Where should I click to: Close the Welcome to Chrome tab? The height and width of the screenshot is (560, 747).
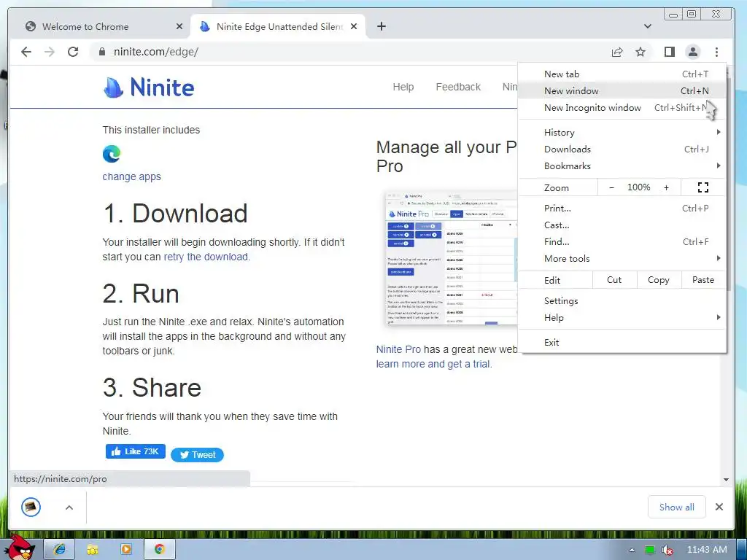(179, 27)
